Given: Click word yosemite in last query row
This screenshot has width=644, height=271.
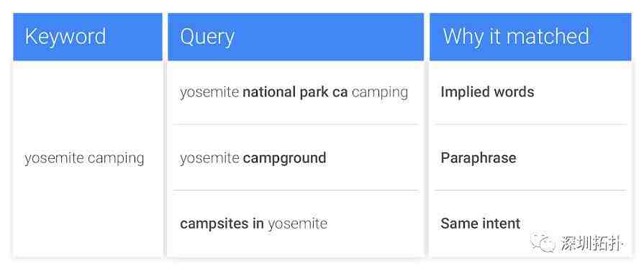Looking at the screenshot, I should [298, 224].
